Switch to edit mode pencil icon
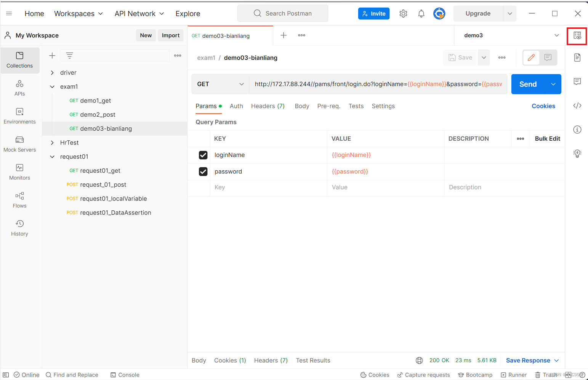Image resolution: width=588 pixels, height=380 pixels. pos(531,58)
